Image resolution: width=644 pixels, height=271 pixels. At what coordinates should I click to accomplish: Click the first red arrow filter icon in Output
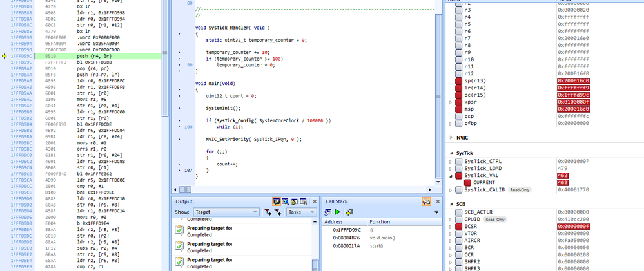[x=268, y=212]
